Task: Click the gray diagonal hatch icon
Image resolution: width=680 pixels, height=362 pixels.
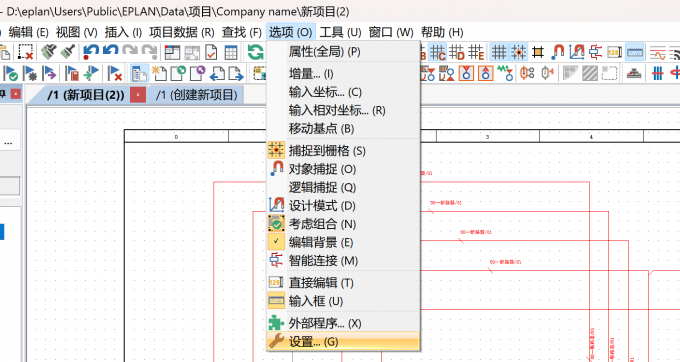Action: [x=590, y=73]
